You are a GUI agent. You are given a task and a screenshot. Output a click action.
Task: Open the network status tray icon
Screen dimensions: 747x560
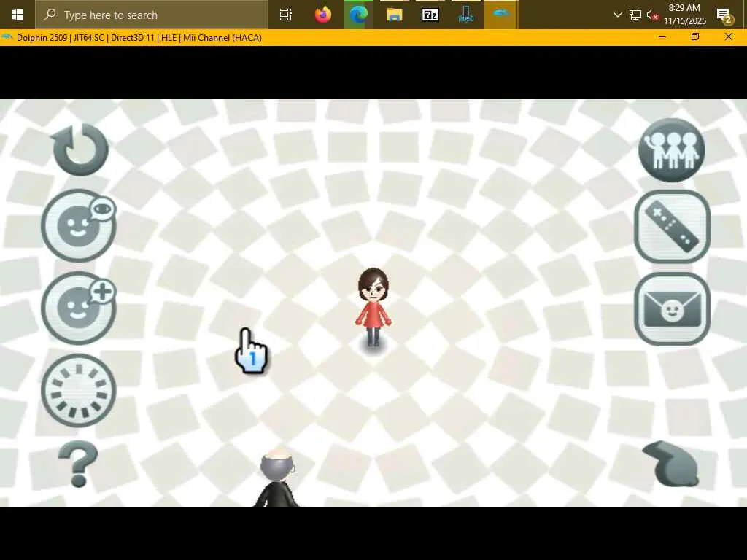(635, 15)
